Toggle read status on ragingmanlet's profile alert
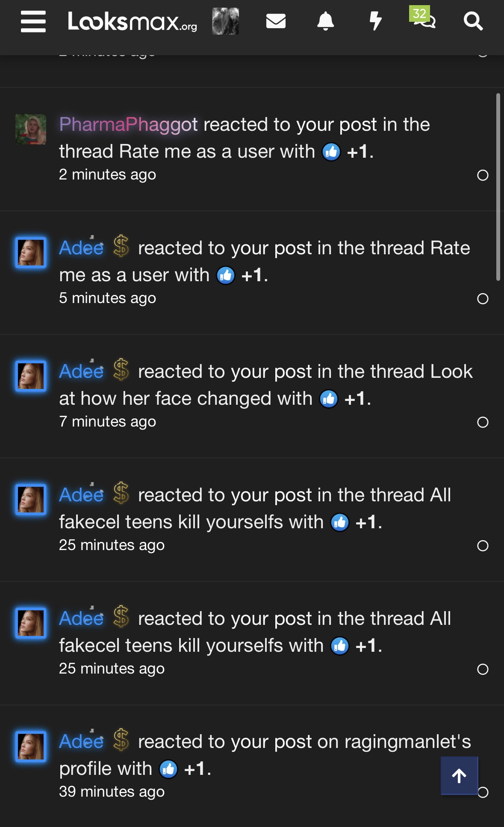Screen dimensions: 504x827 coord(483,792)
